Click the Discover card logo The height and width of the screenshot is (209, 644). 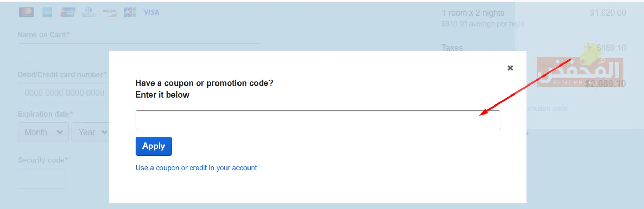109,12
